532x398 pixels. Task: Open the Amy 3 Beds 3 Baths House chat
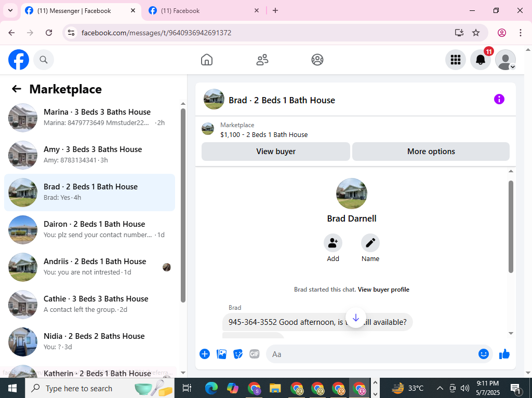tap(89, 155)
